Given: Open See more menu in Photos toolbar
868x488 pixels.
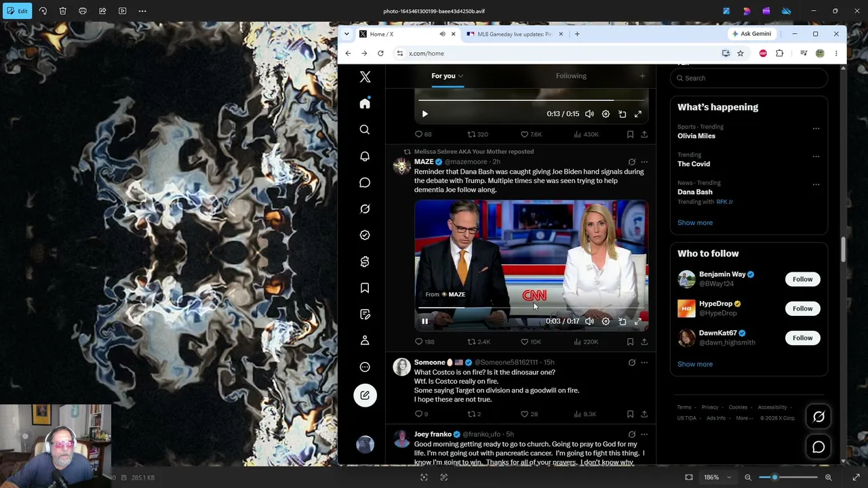Looking at the screenshot, I should [x=142, y=11].
